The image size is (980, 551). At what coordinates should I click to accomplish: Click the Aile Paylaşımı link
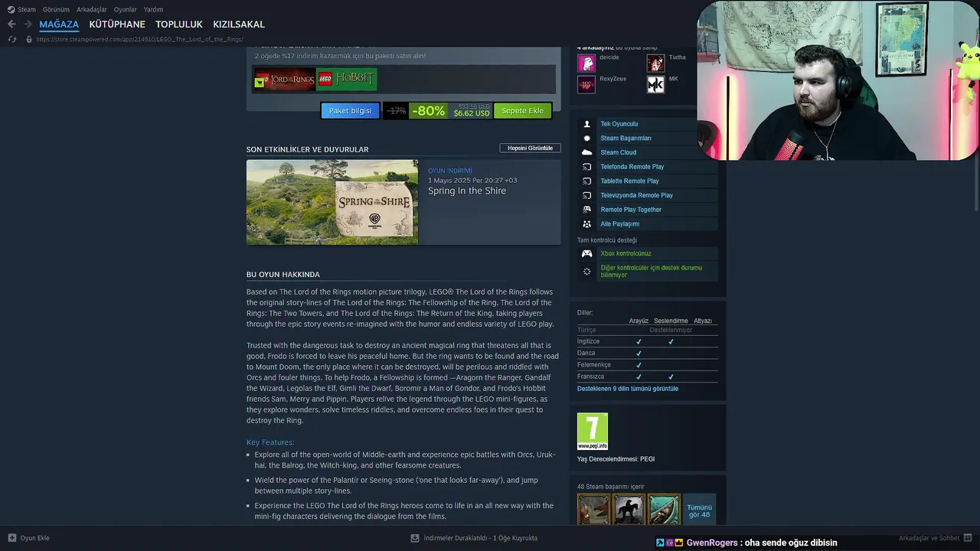[x=620, y=224]
